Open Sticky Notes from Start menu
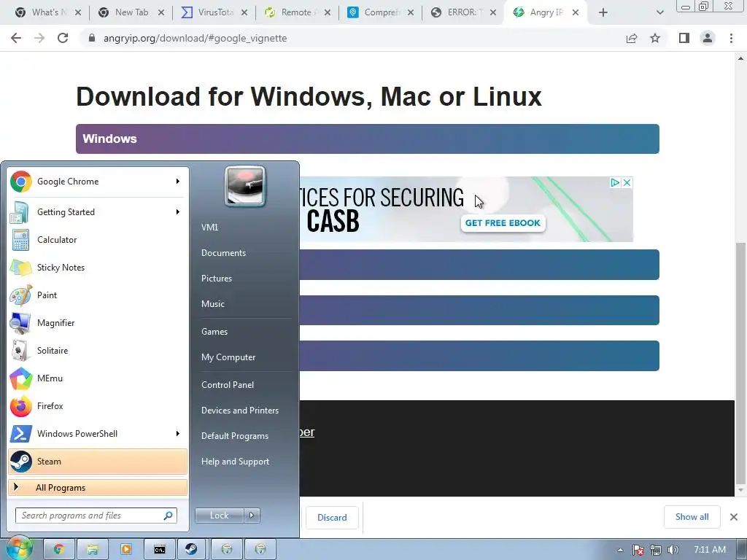747x560 pixels. (98, 267)
